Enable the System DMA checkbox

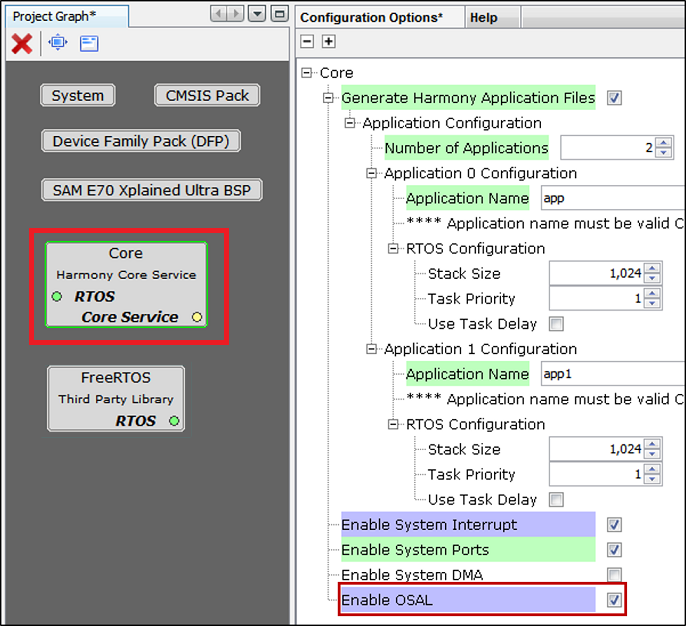click(614, 574)
